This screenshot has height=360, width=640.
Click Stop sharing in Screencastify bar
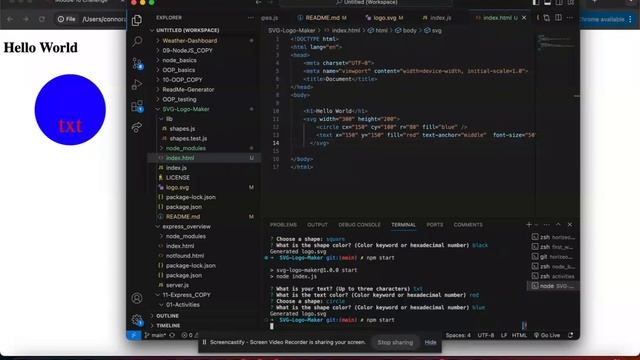[x=395, y=342]
